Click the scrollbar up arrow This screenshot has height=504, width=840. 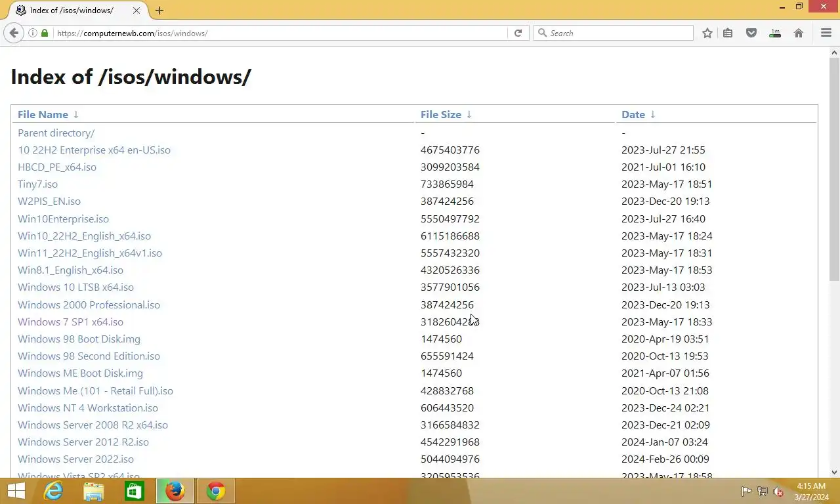point(835,52)
